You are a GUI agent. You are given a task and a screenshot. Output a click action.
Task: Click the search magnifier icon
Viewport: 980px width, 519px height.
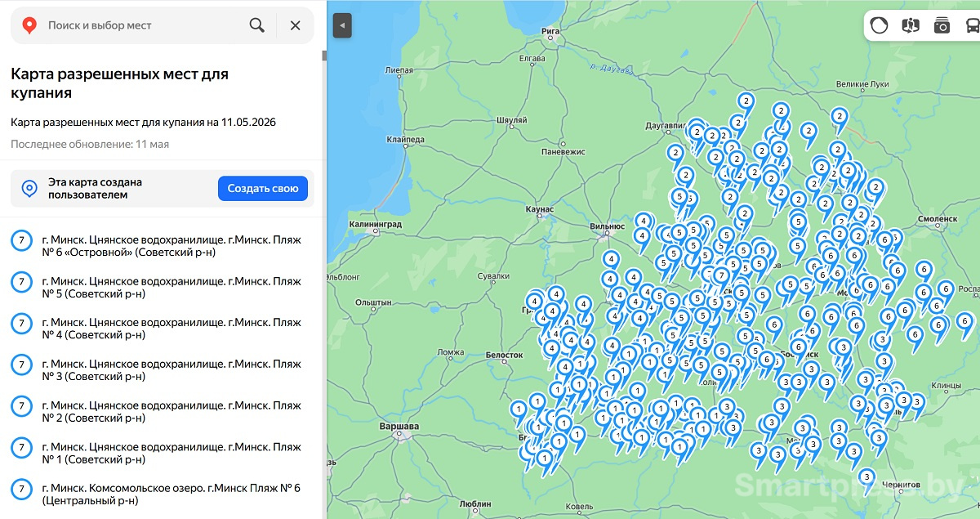[257, 25]
